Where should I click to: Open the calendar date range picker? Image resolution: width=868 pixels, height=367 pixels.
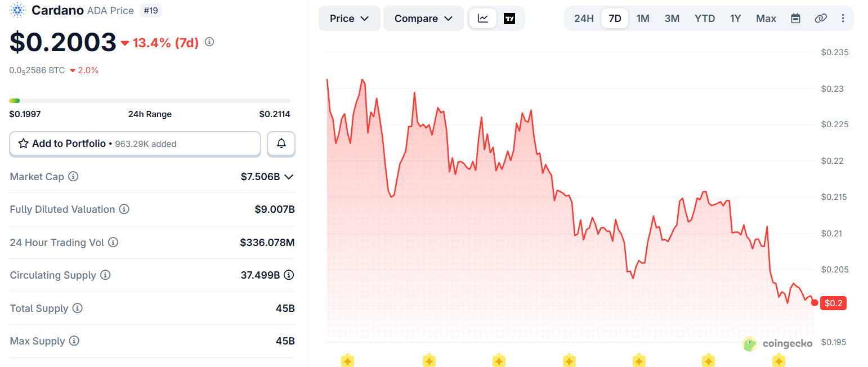(795, 19)
